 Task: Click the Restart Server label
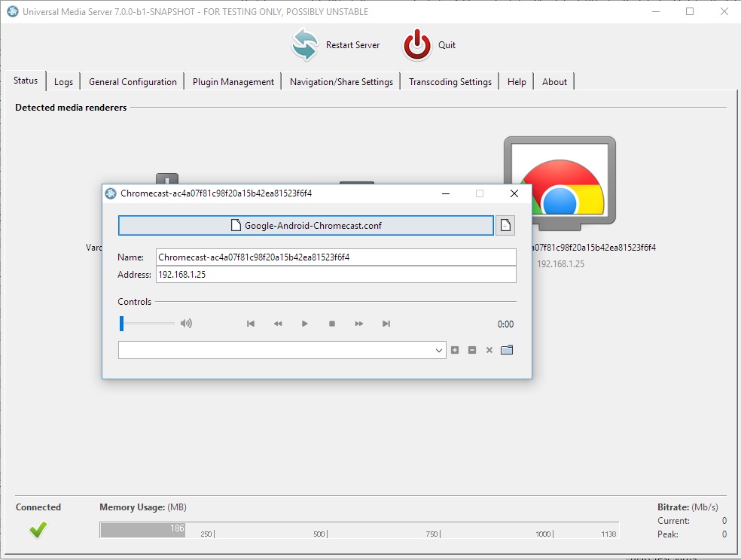pyautogui.click(x=352, y=45)
